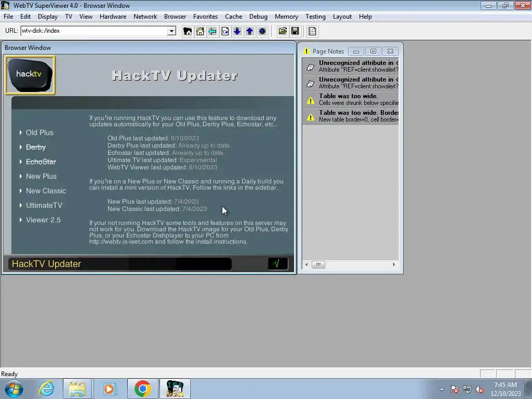532x399 pixels.
Task: Click the Page Notes horizontal scrollbar thumb
Action: [x=318, y=264]
